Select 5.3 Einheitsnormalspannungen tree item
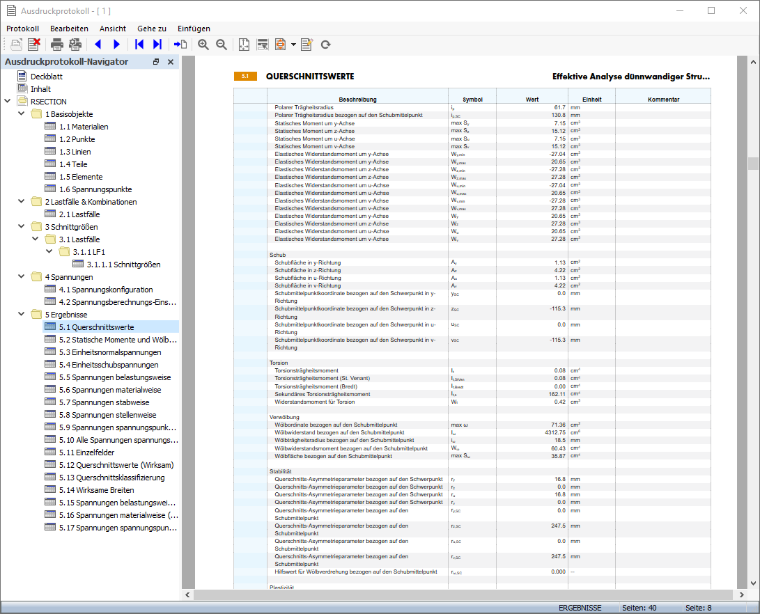Screen dimensions: 760x614 (110, 352)
